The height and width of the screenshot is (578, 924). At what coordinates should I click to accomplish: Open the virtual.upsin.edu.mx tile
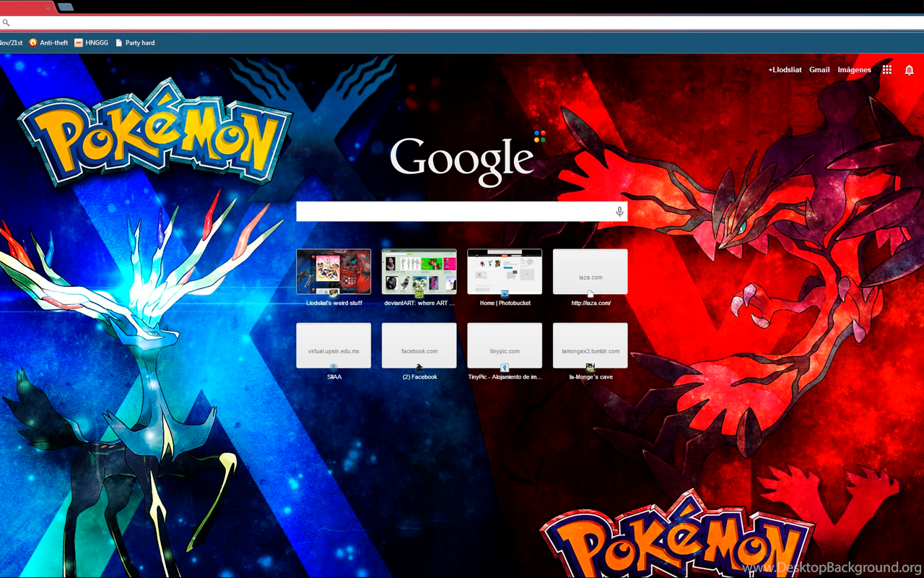tap(334, 345)
